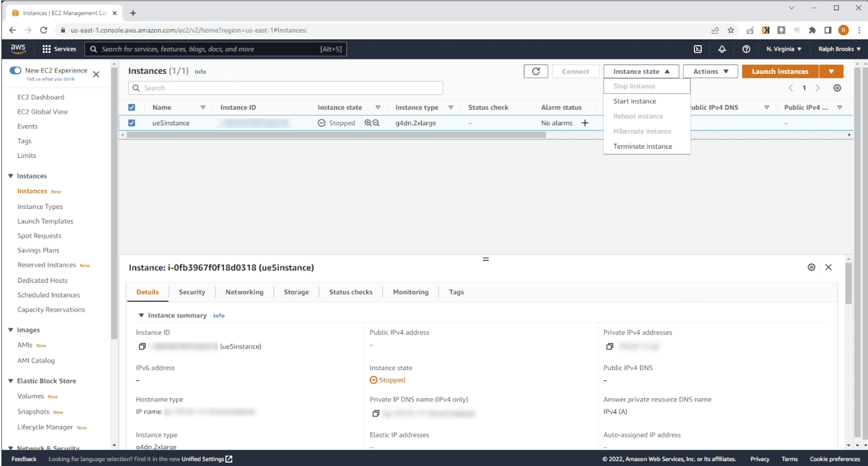The width and height of the screenshot is (868, 466).
Task: Click zoom-out filter icon next to Stopped
Action: coord(376,123)
